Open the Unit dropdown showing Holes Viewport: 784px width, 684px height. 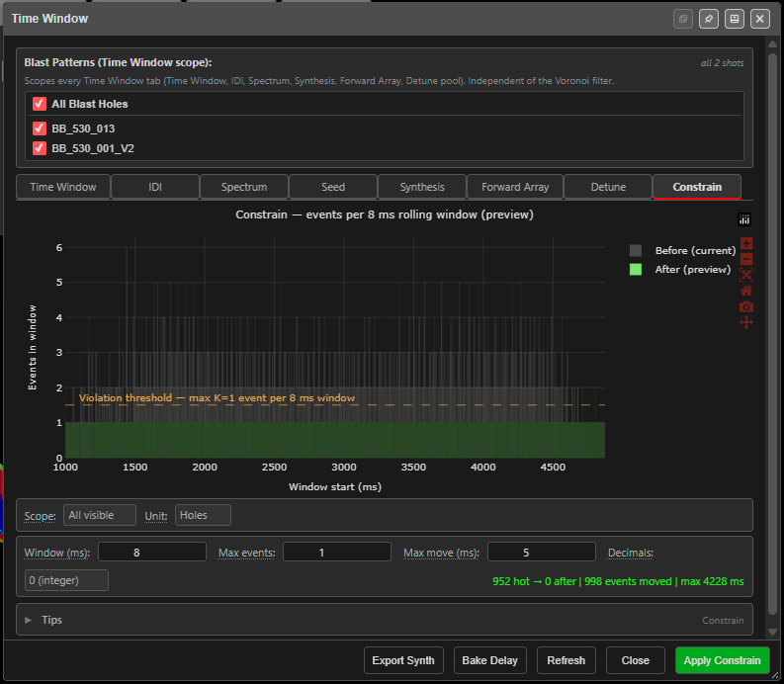(x=203, y=515)
